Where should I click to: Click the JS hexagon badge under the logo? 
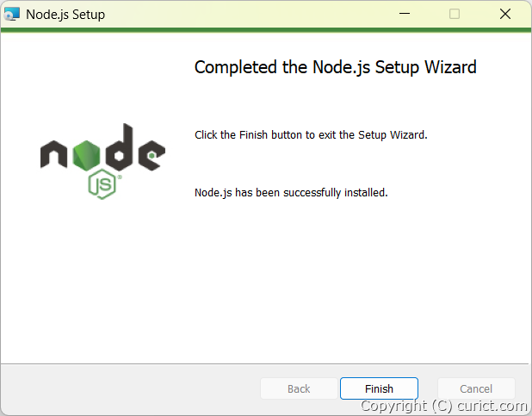pyautogui.click(x=102, y=184)
